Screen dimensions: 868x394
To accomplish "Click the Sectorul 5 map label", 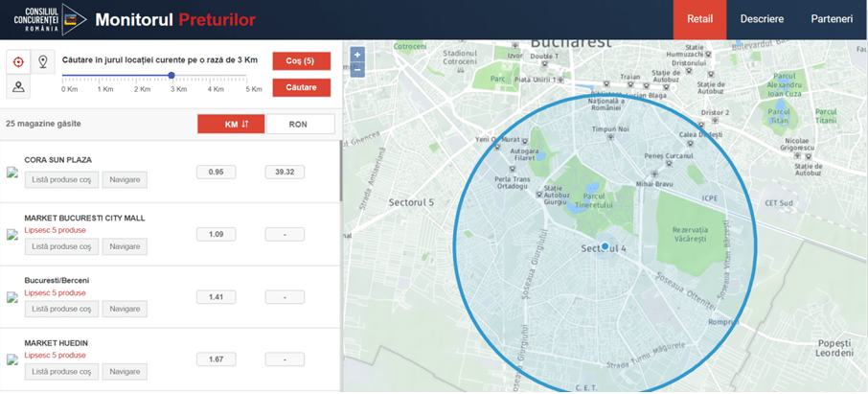I will [411, 202].
